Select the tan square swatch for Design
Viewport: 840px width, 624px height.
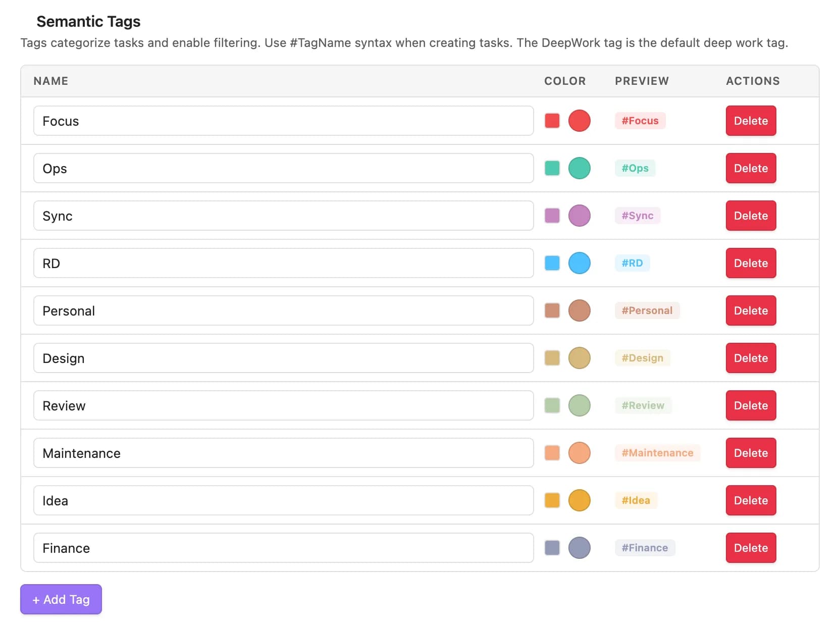552,358
